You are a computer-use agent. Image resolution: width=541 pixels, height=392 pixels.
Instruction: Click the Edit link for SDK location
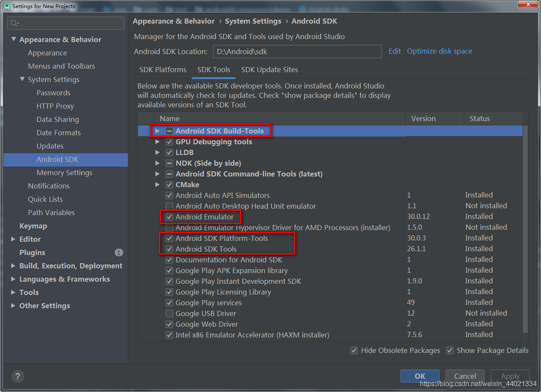(x=395, y=51)
